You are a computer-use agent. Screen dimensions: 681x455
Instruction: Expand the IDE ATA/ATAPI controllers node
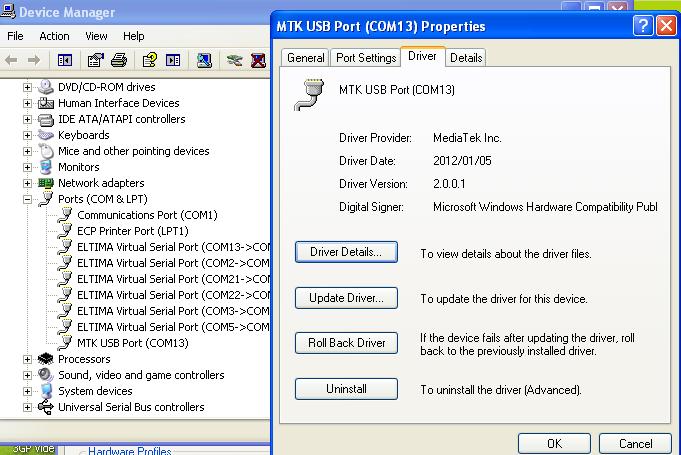coord(27,119)
